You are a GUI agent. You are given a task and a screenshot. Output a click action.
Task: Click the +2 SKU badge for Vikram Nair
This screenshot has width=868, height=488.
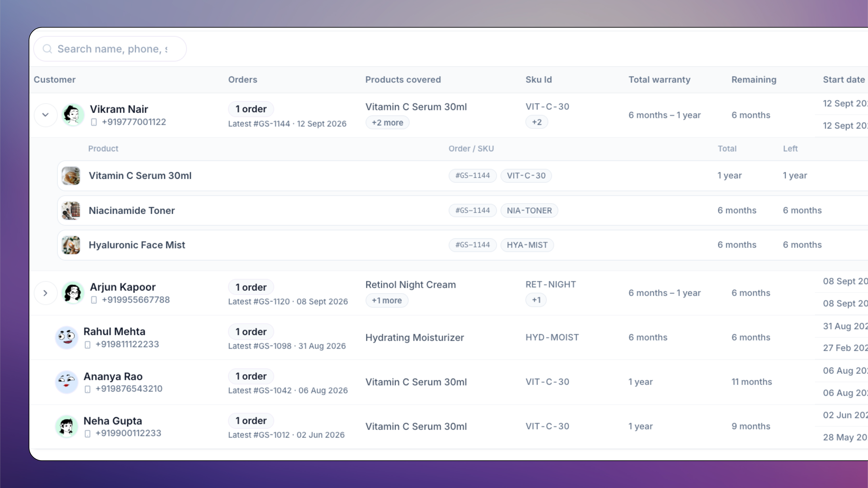[x=537, y=122]
